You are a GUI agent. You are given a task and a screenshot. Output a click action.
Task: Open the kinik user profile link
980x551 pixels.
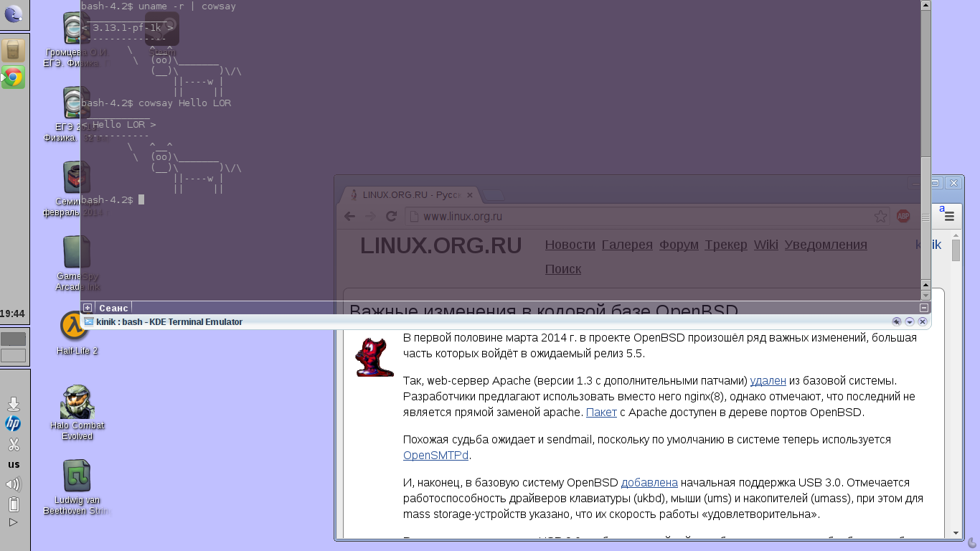pos(928,245)
